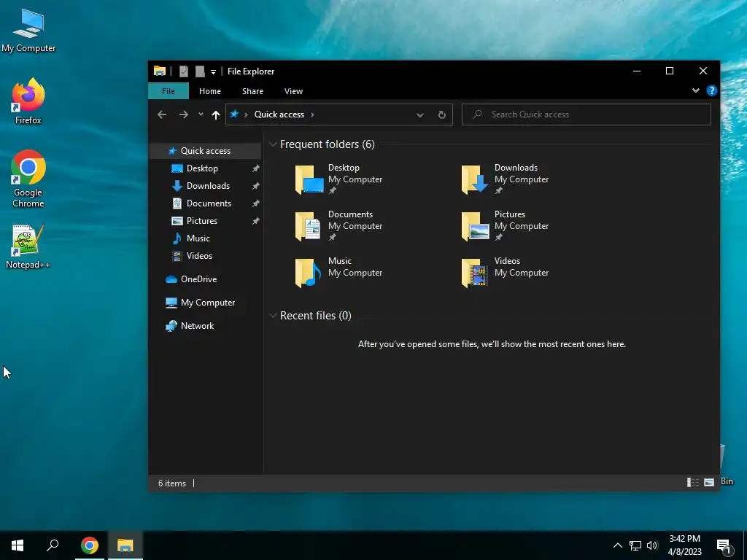Launch Firefox from the desktop

[28, 101]
